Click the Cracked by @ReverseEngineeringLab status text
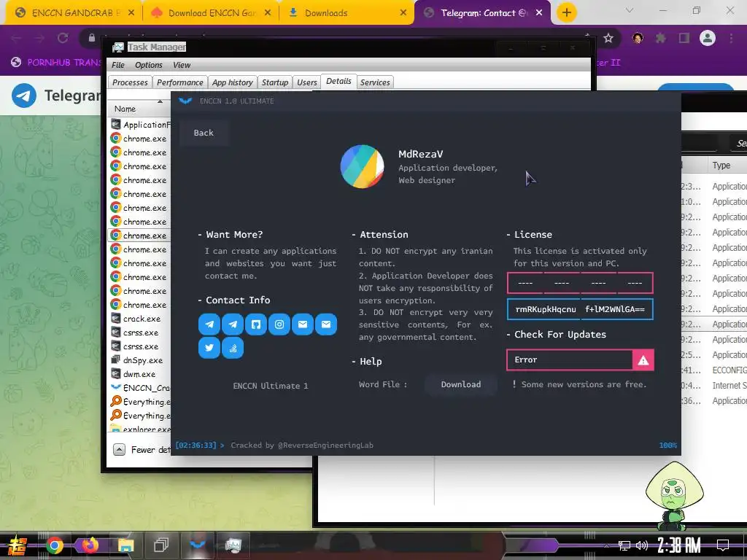Viewport: 747px width, 560px height. click(x=302, y=446)
